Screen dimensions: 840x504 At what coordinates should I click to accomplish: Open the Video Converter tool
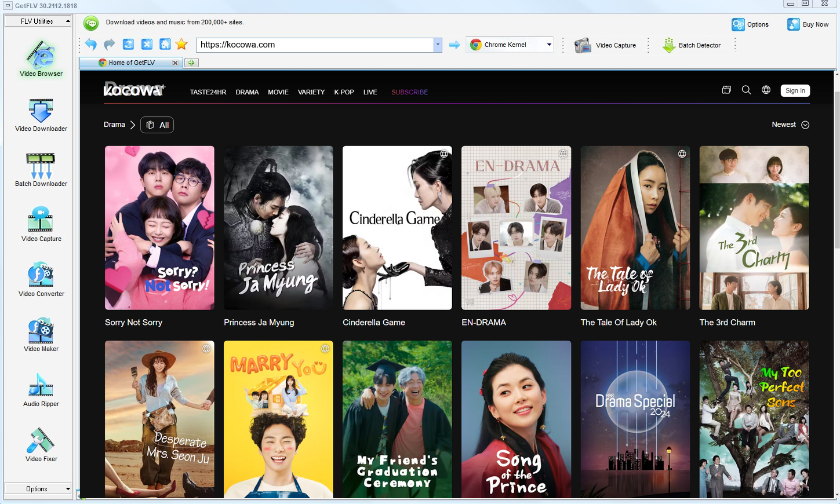[x=41, y=280]
